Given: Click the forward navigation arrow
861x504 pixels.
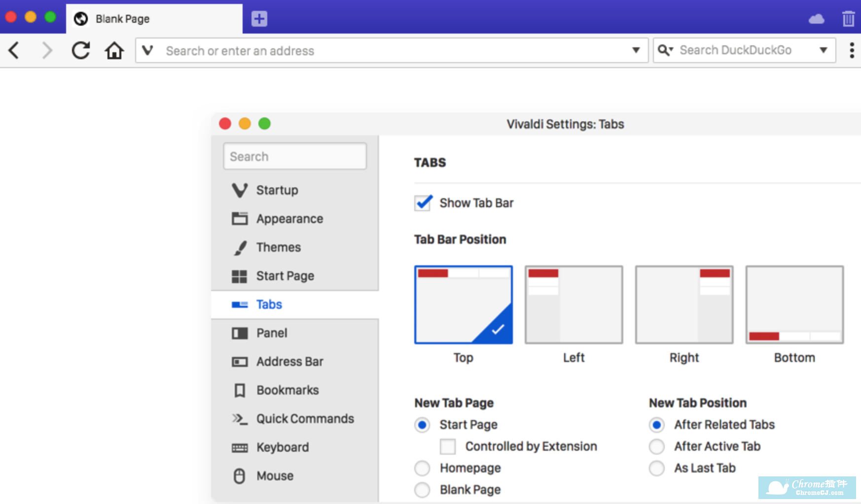Looking at the screenshot, I should [47, 50].
